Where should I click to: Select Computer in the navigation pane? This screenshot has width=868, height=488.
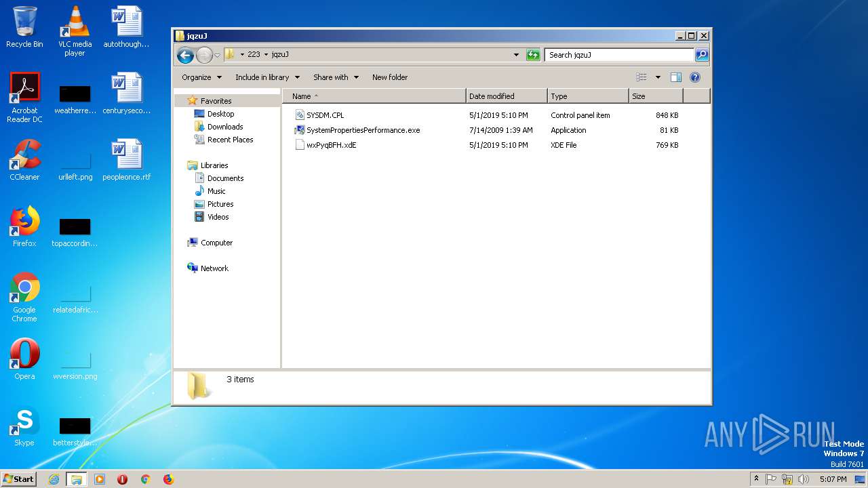[x=216, y=243]
